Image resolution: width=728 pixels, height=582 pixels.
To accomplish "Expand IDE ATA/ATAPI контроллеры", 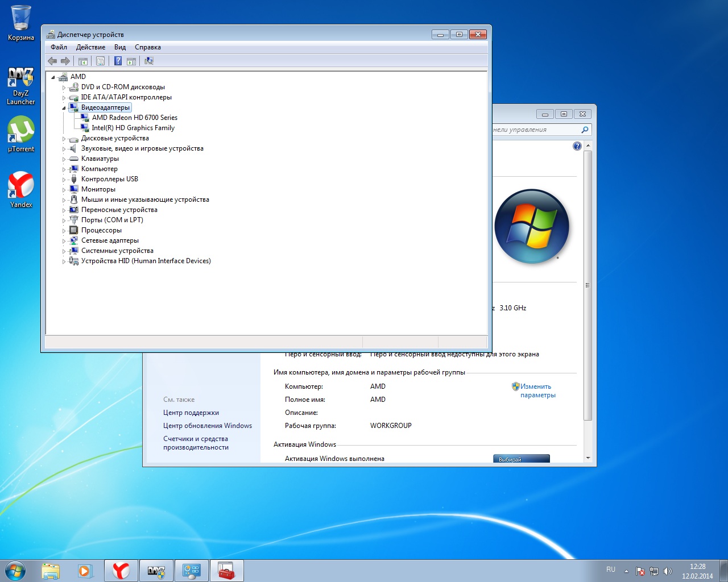I will [x=64, y=98].
